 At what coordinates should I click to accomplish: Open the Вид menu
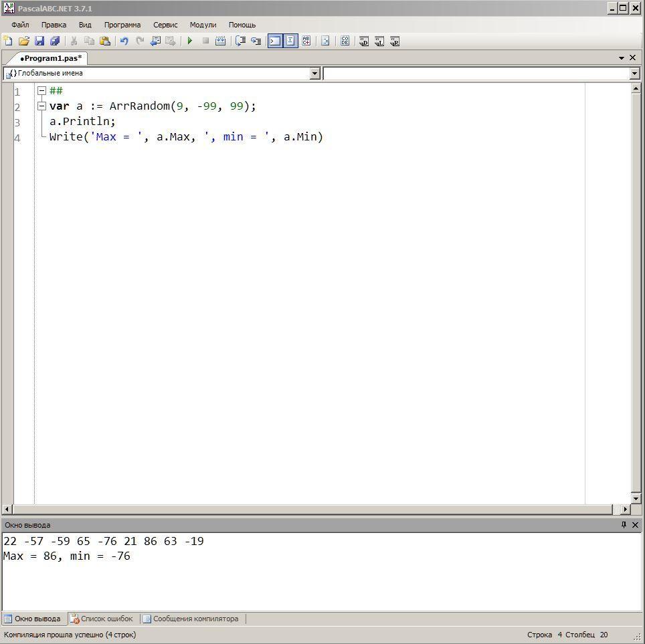point(85,25)
